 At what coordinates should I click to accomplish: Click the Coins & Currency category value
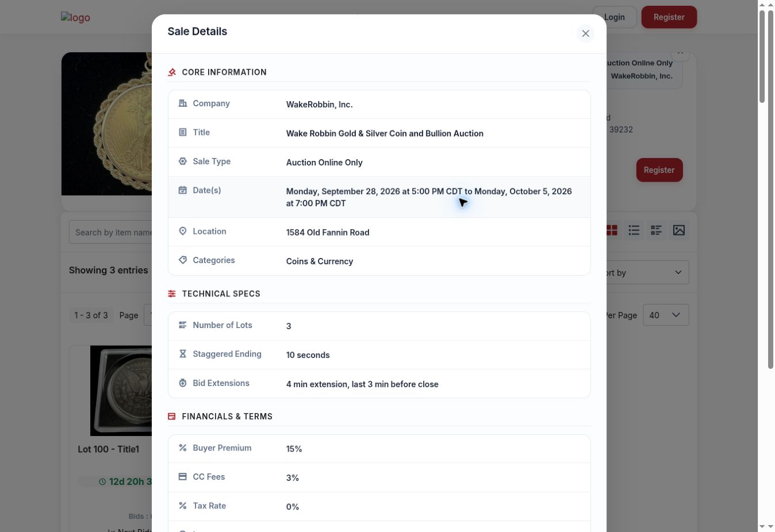pos(320,261)
